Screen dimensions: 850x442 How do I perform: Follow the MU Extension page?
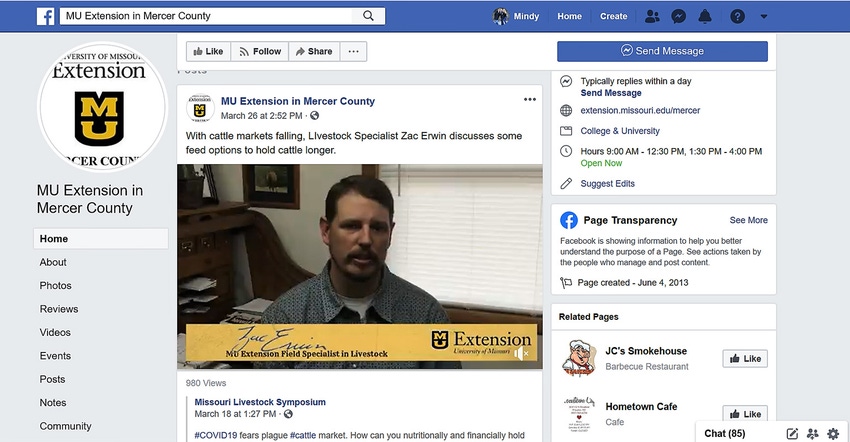tap(260, 52)
